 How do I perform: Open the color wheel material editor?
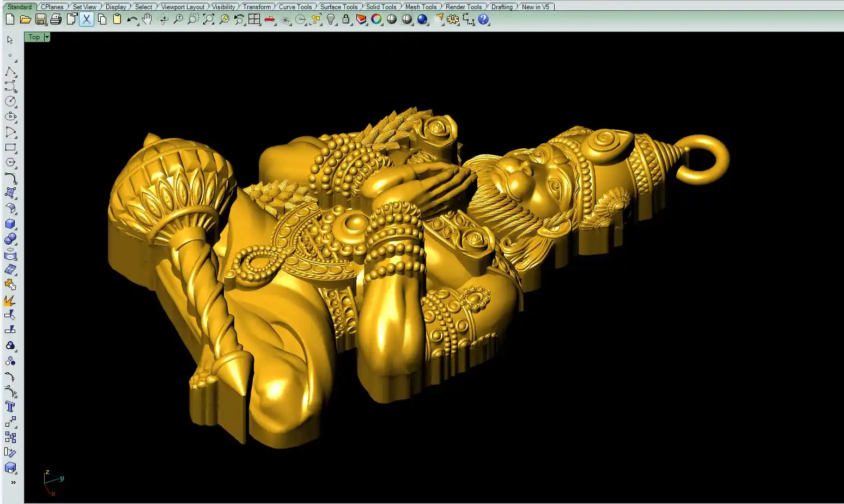377,20
